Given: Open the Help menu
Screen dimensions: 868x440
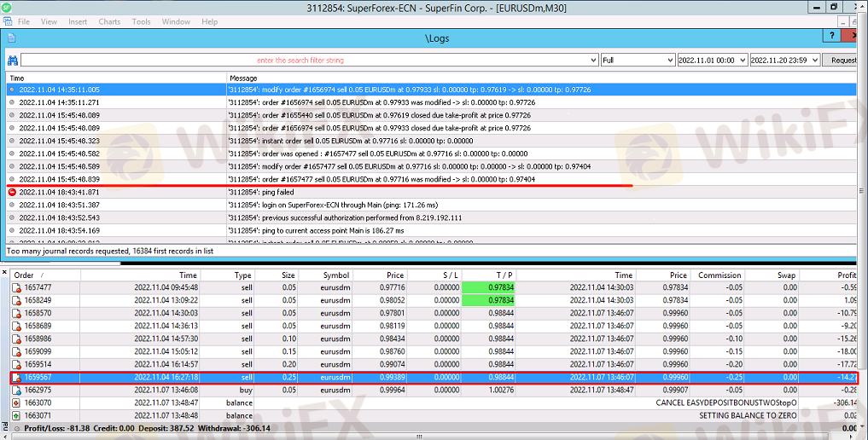Looking at the screenshot, I should click(x=209, y=21).
